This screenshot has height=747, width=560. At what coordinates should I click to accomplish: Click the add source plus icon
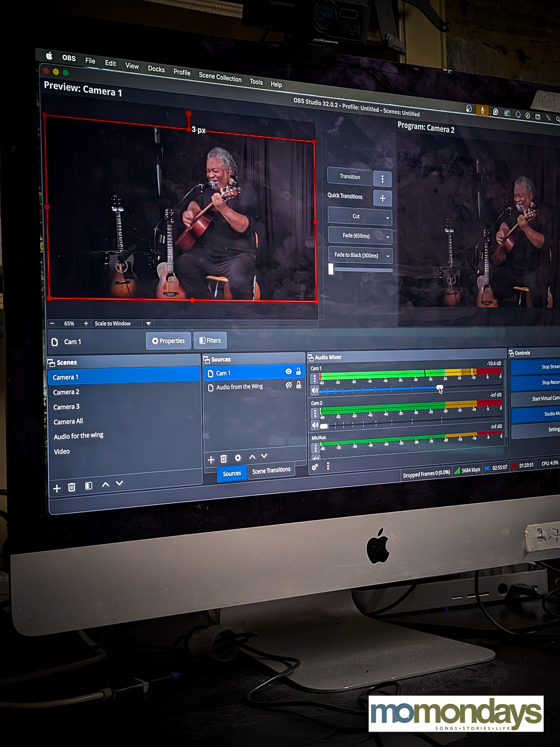coord(211,460)
